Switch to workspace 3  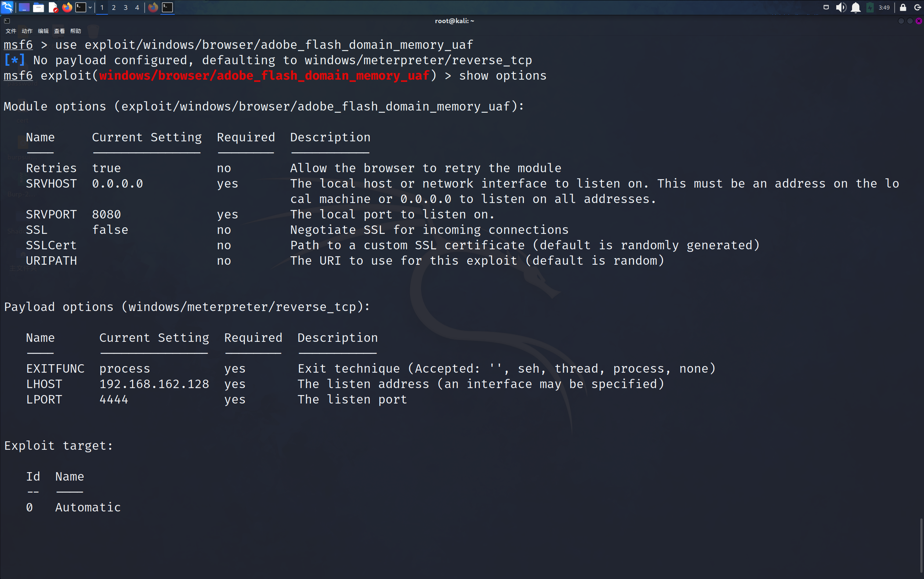point(126,7)
